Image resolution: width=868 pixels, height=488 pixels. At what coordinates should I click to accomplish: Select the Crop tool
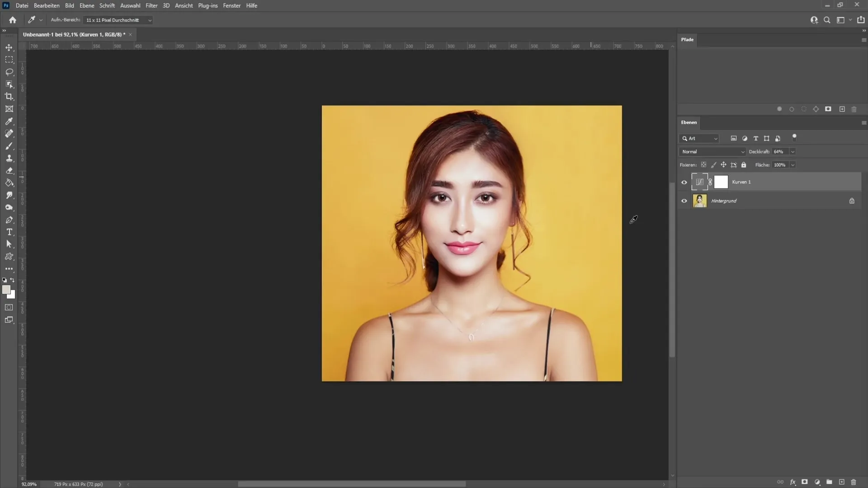coord(9,97)
